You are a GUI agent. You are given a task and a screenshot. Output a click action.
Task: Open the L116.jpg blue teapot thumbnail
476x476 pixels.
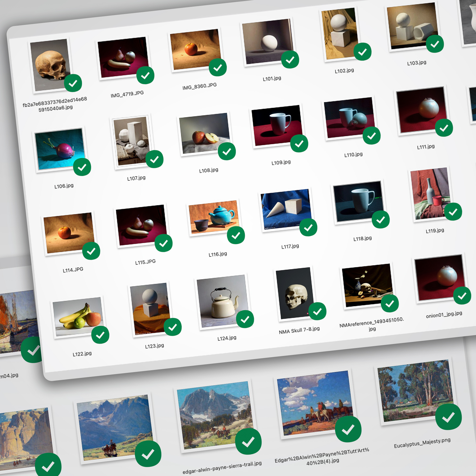pyautogui.click(x=214, y=217)
